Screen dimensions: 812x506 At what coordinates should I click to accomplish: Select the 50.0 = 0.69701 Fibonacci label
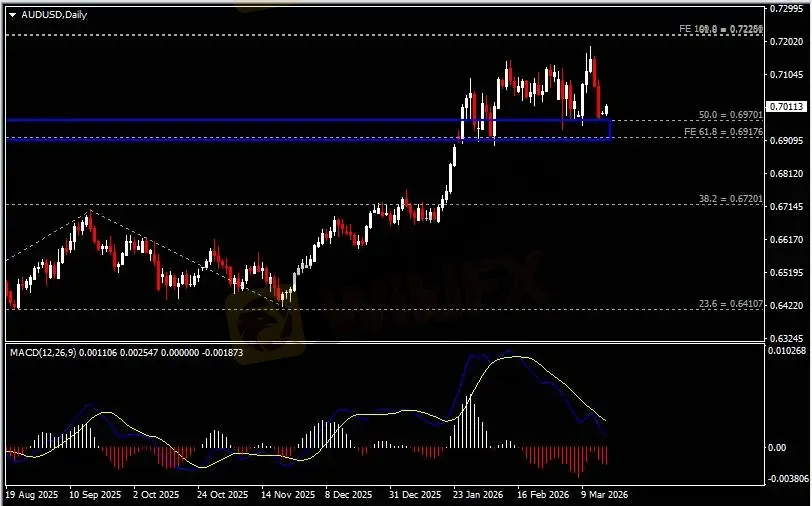click(x=731, y=114)
